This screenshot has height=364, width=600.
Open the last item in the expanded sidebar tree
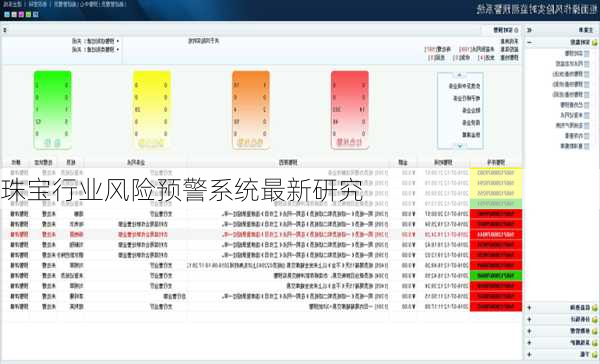click(575, 146)
